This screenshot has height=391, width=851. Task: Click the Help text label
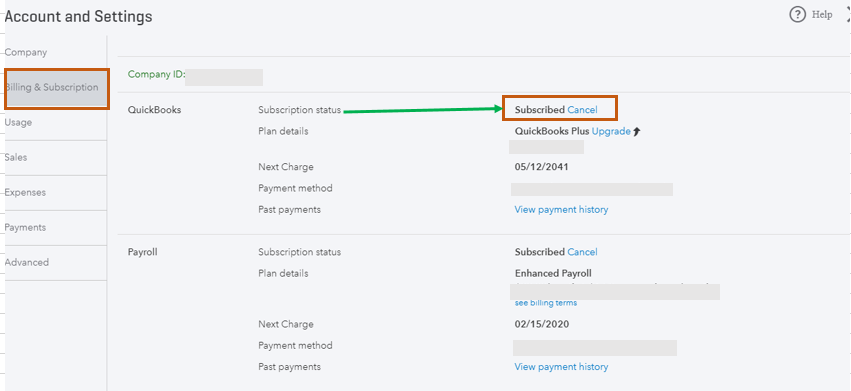pyautogui.click(x=822, y=15)
